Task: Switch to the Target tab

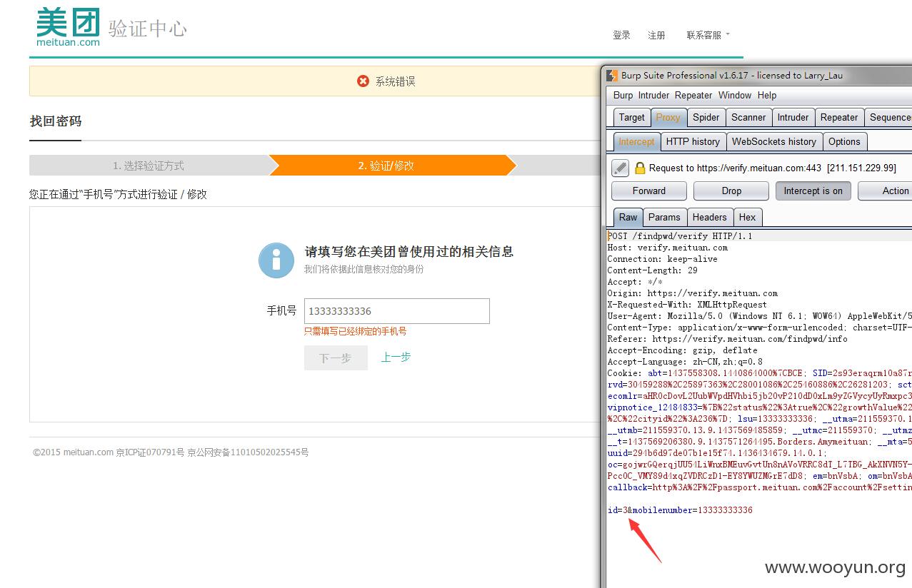Action: [631, 117]
